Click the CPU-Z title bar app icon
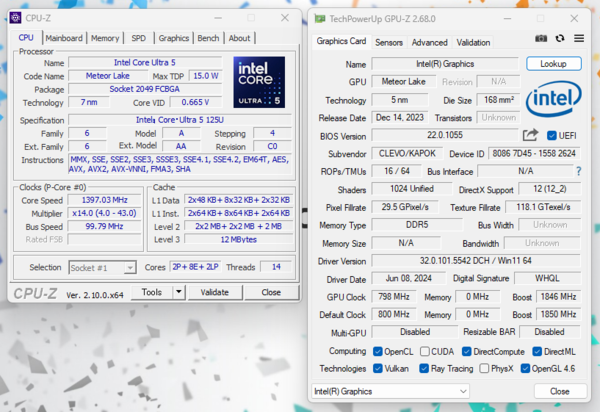The height and width of the screenshot is (412, 600). click(x=16, y=18)
